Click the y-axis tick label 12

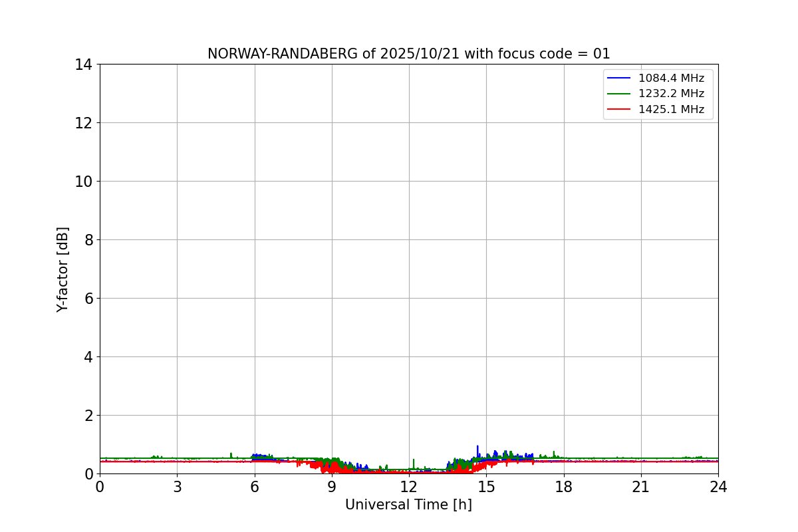(x=84, y=123)
